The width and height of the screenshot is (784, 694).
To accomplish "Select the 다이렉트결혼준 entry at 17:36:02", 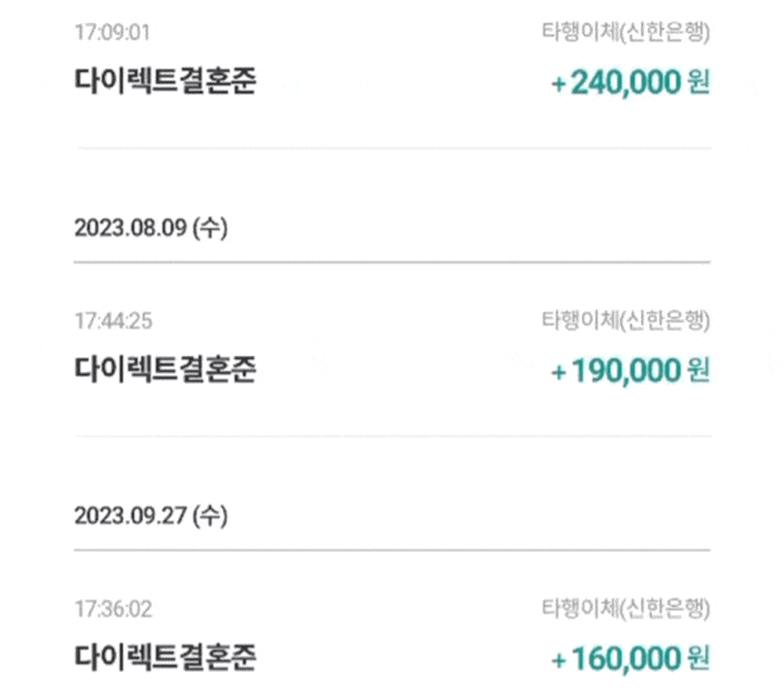I will (165, 658).
